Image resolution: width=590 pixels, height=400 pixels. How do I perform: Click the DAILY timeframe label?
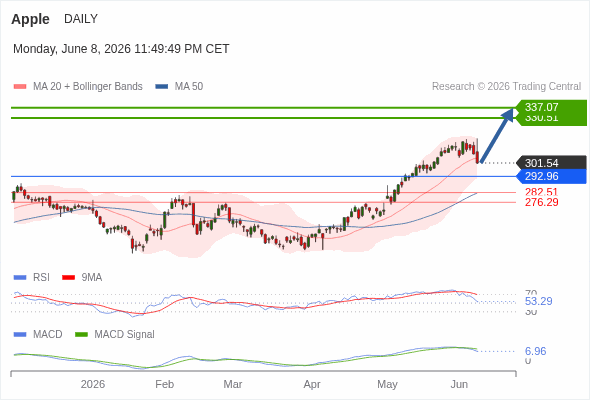(x=81, y=19)
